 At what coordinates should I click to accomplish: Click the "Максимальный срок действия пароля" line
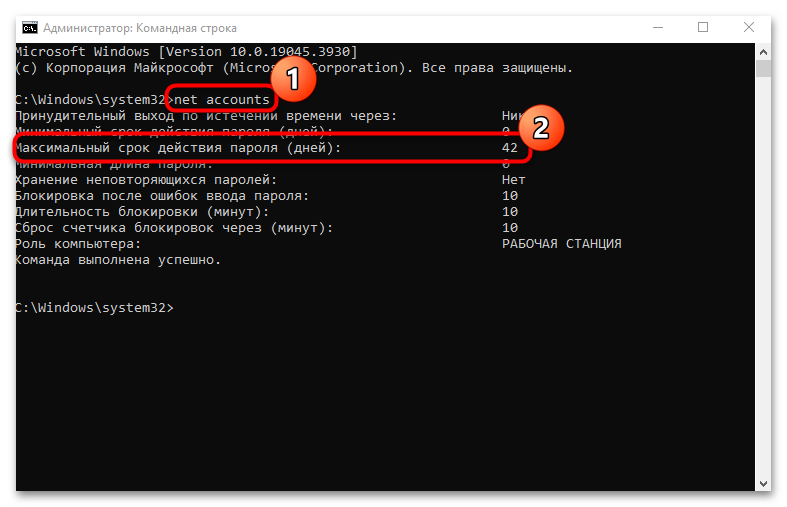[x=178, y=148]
